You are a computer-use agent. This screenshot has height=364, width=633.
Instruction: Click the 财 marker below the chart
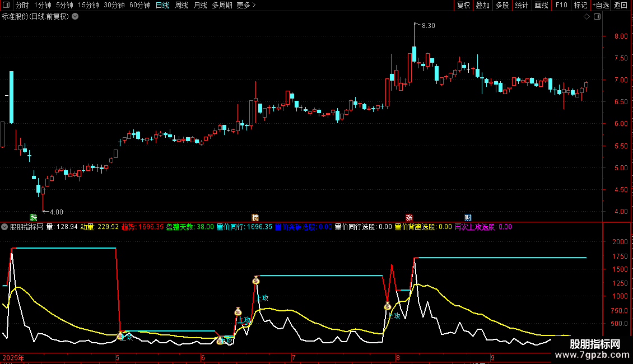point(468,217)
